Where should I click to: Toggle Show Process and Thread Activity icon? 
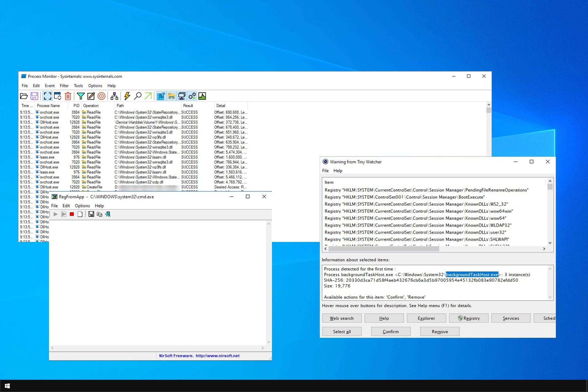click(x=192, y=96)
